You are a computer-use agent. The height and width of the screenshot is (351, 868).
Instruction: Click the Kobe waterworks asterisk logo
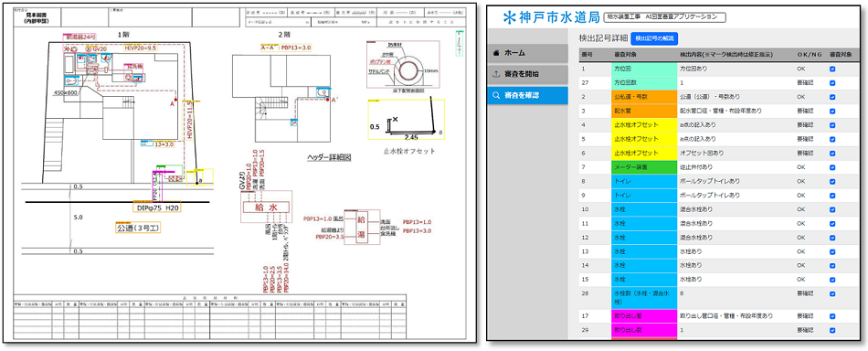point(509,17)
